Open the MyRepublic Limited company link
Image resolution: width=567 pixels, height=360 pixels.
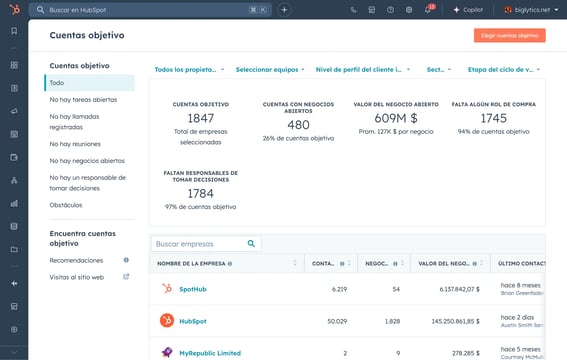[x=210, y=353]
